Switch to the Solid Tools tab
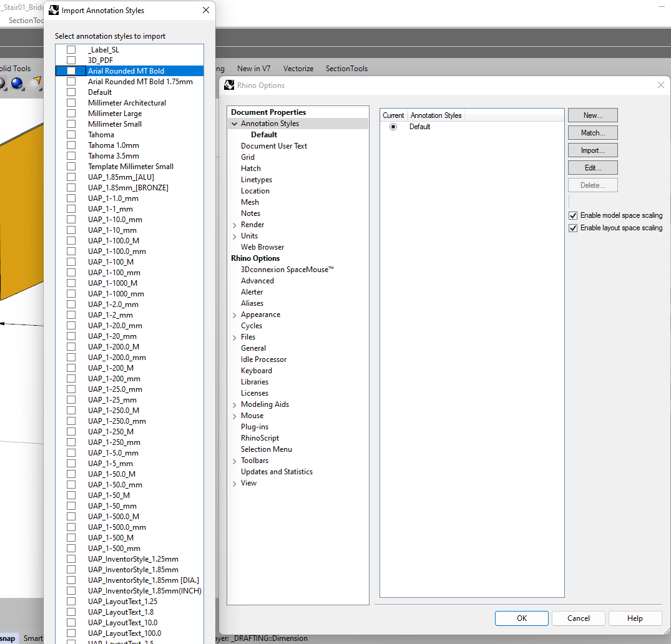 [16, 69]
